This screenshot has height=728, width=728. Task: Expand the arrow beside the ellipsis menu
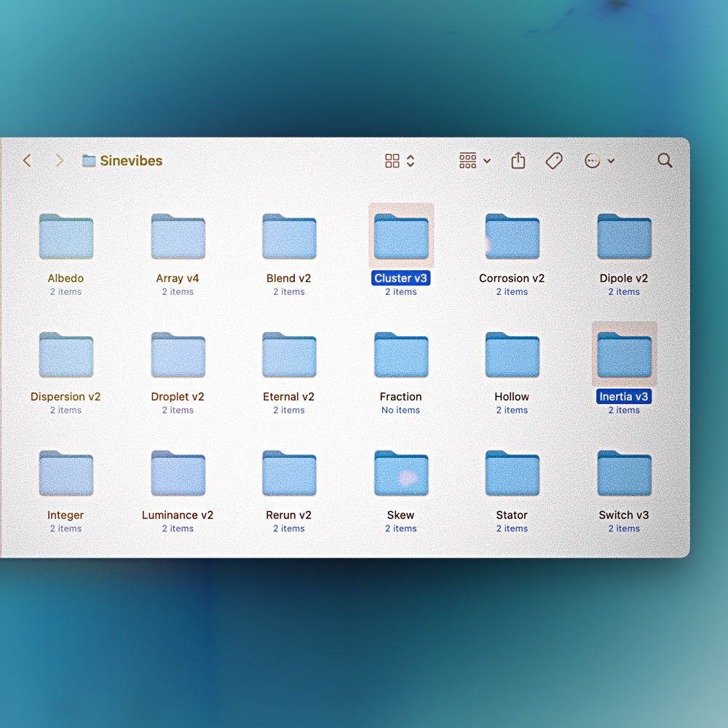click(x=611, y=161)
